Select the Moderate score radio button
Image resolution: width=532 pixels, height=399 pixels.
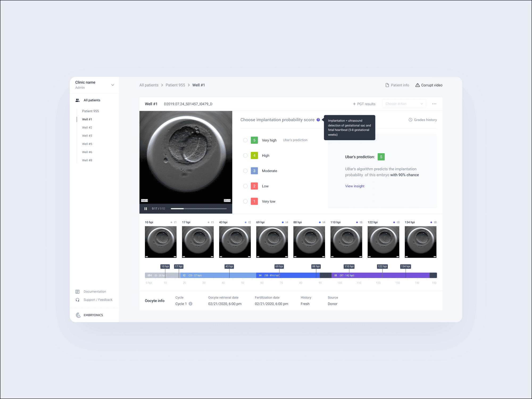245,171
